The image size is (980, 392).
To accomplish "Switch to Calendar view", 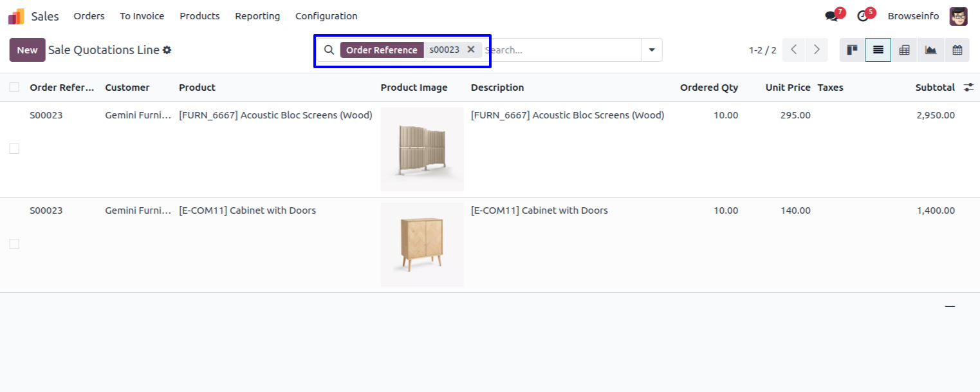I will (957, 50).
